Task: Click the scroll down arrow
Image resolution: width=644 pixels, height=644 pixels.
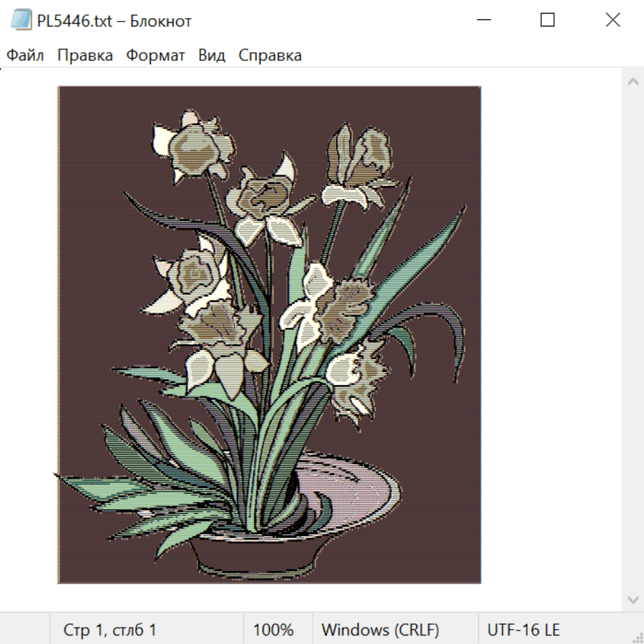Action: pos(633,600)
